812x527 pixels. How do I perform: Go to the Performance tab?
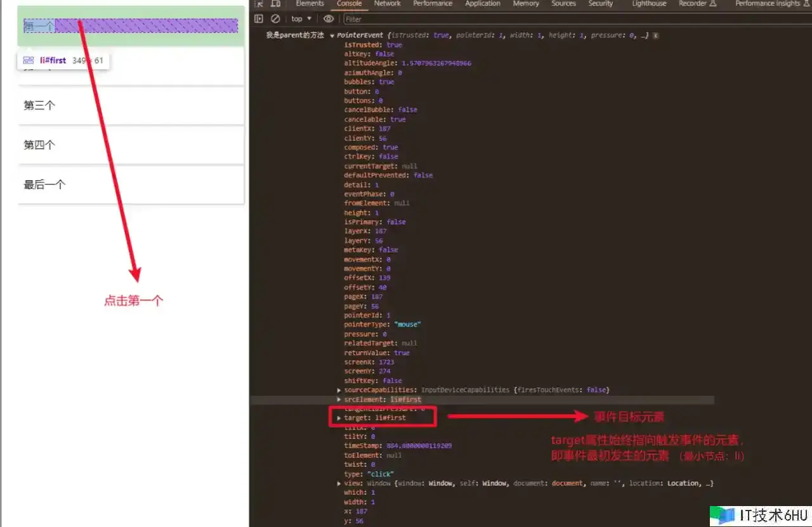pyautogui.click(x=433, y=3)
